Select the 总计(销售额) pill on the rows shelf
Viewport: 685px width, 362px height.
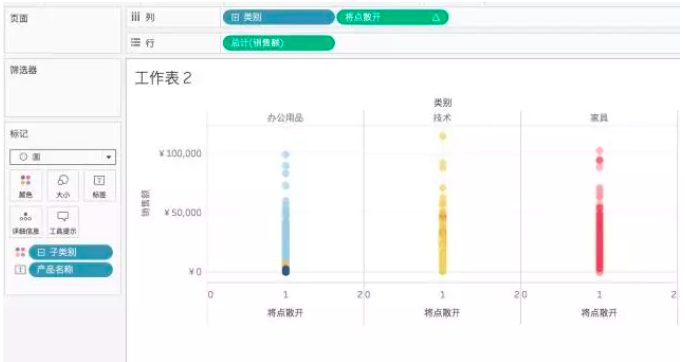(279, 43)
